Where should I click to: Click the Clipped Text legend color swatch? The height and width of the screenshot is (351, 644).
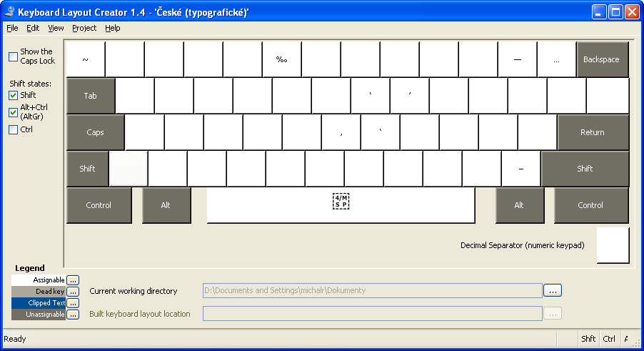click(39, 303)
